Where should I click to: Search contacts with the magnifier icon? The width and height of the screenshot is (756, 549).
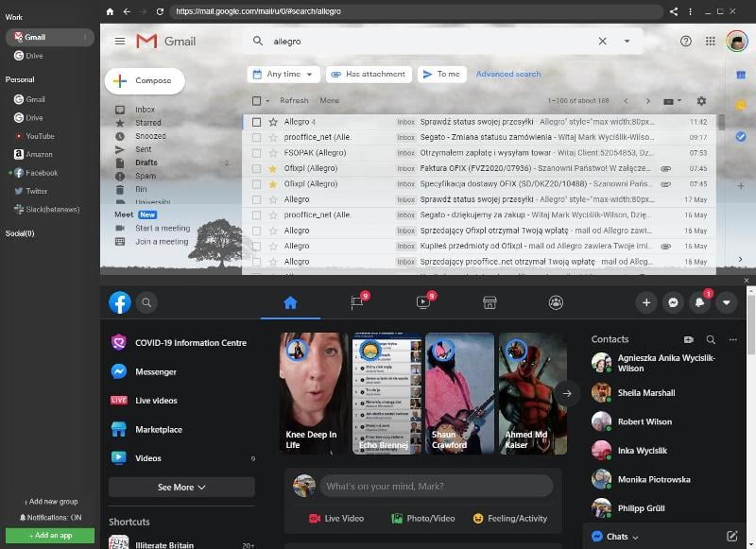pos(711,340)
